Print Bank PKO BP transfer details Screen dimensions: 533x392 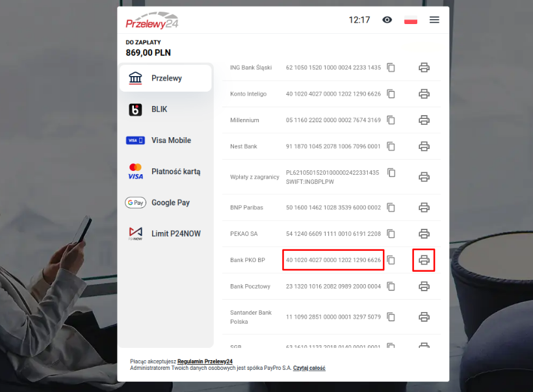[424, 260]
